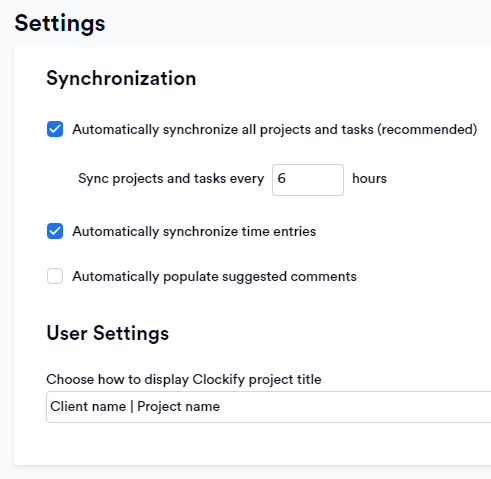
Task: Click the blue checkmark icon beside time entries
Action: click(55, 231)
